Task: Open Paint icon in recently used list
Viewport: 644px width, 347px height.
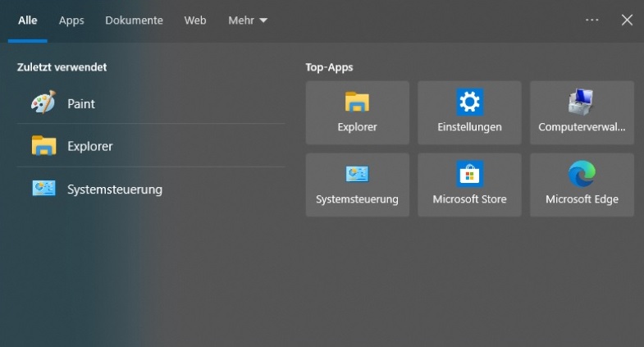Action: [43, 102]
